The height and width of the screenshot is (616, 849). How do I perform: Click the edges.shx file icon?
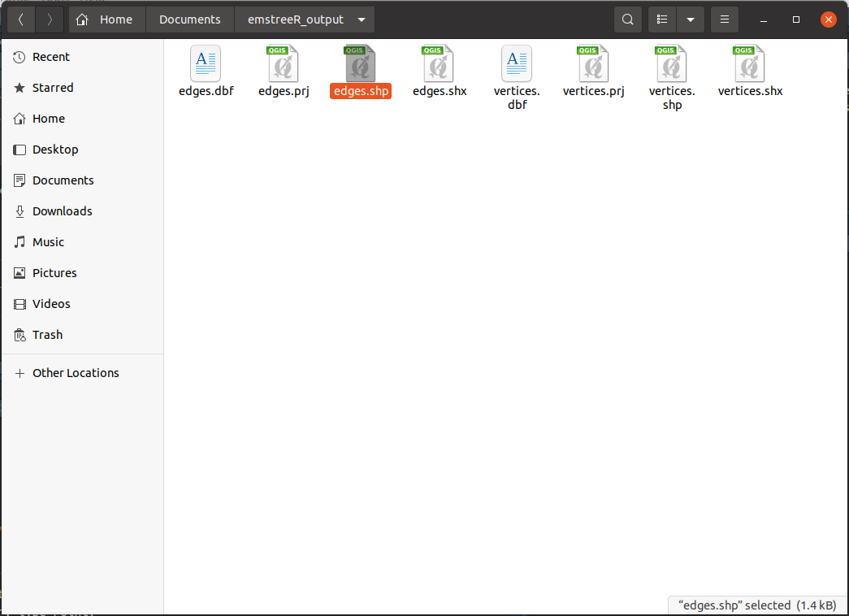438,64
